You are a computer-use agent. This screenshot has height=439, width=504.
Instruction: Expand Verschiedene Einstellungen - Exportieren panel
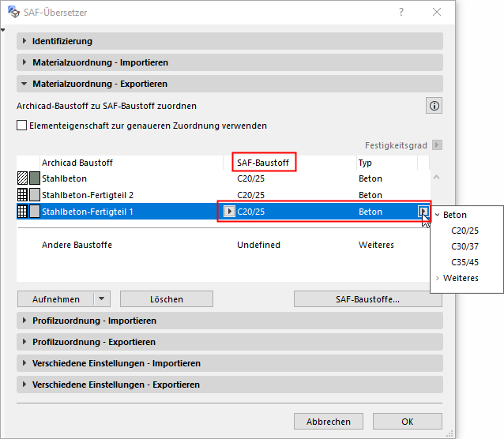click(230, 385)
